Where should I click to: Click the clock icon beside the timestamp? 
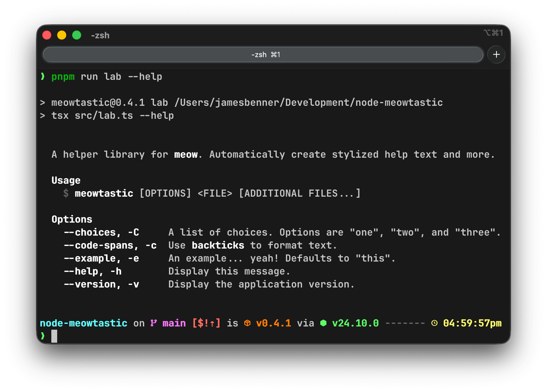point(434,323)
